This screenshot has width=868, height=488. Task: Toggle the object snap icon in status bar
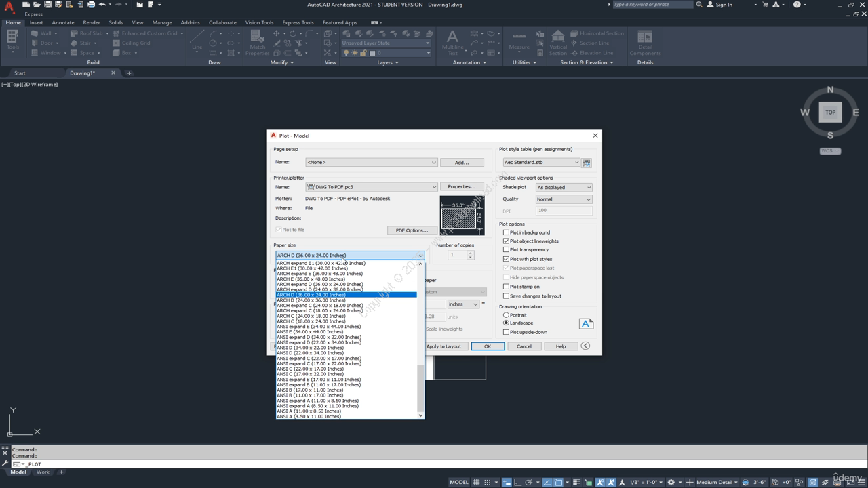coord(558,482)
